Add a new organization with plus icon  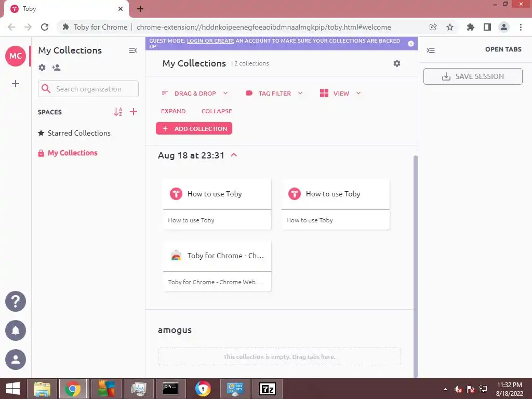coord(16,84)
